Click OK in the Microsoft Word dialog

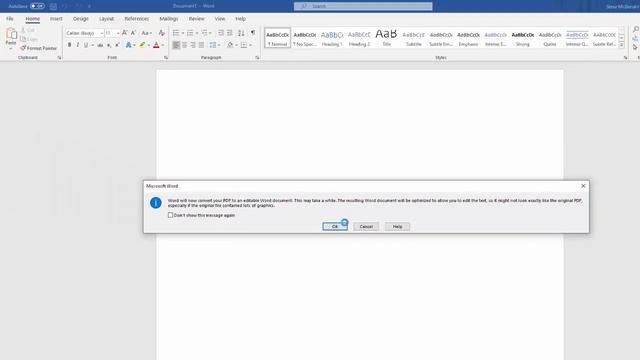[x=335, y=227]
